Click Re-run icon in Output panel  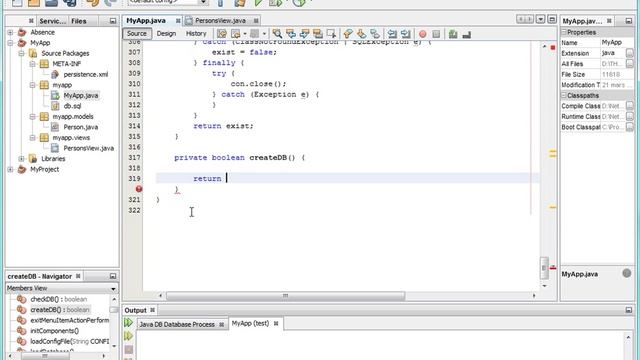(129, 323)
